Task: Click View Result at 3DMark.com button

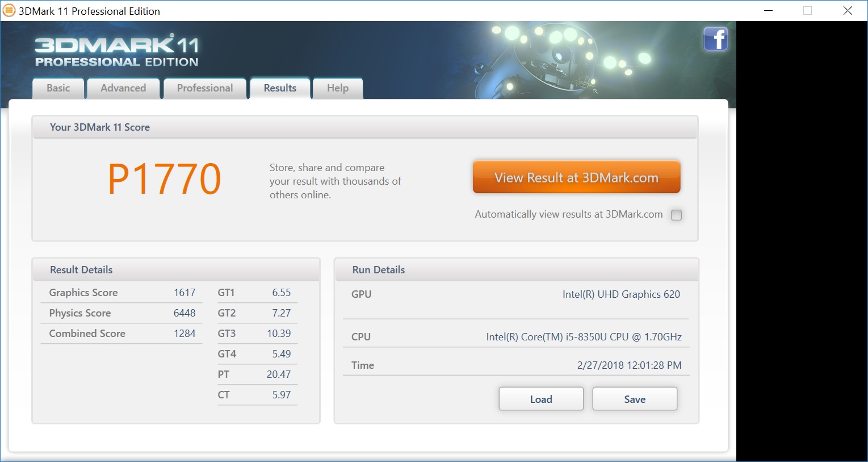Action: click(x=576, y=177)
